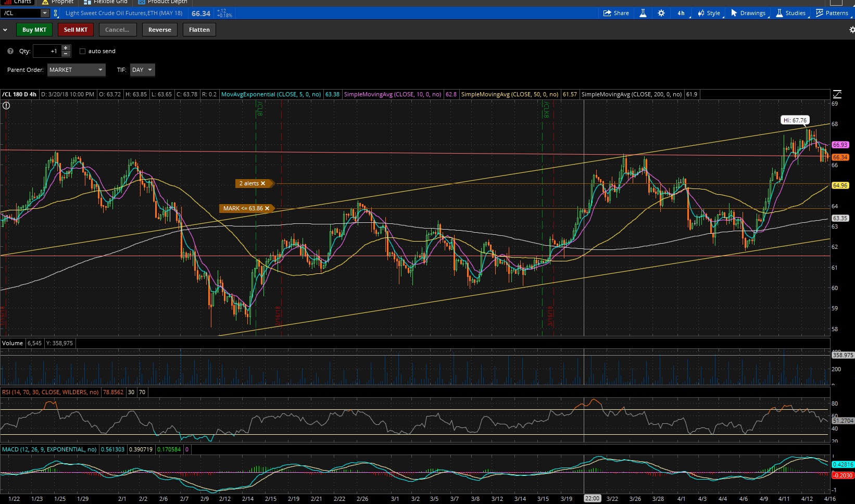Click the +0.18% change value

tap(225, 16)
